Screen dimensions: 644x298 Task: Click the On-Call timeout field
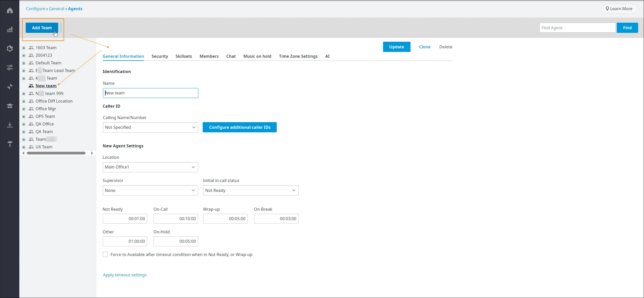176,219
